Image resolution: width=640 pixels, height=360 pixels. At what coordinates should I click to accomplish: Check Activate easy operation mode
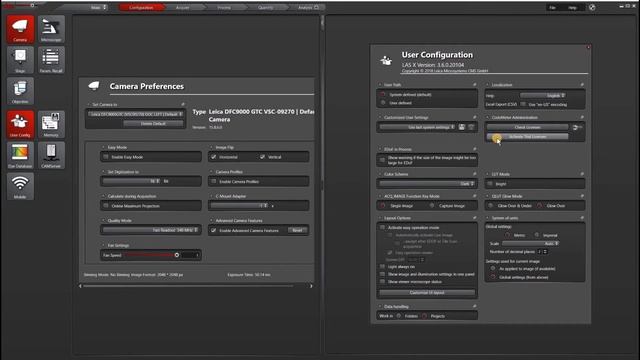(383, 227)
